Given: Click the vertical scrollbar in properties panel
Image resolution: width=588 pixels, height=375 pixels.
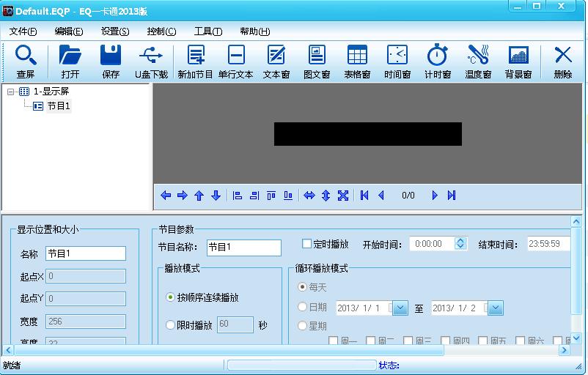Looking at the screenshot, I should (x=576, y=278).
